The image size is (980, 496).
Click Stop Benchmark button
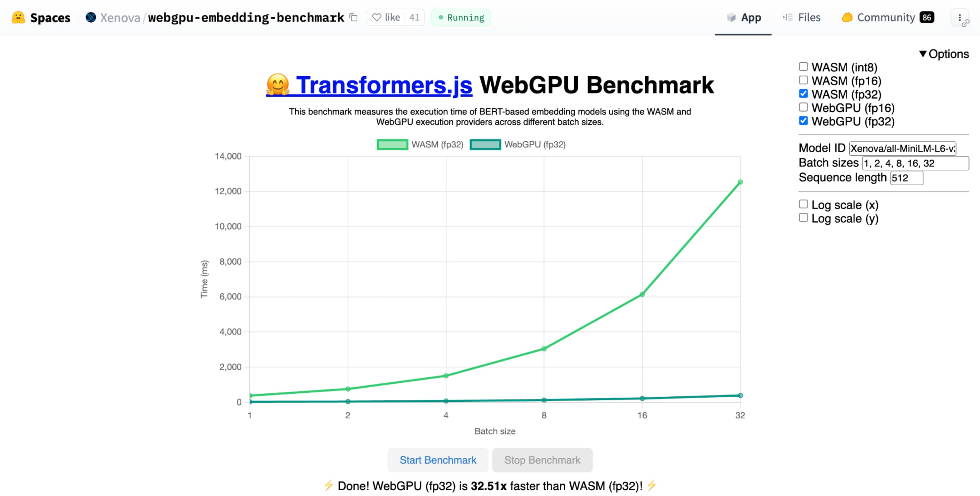(543, 460)
